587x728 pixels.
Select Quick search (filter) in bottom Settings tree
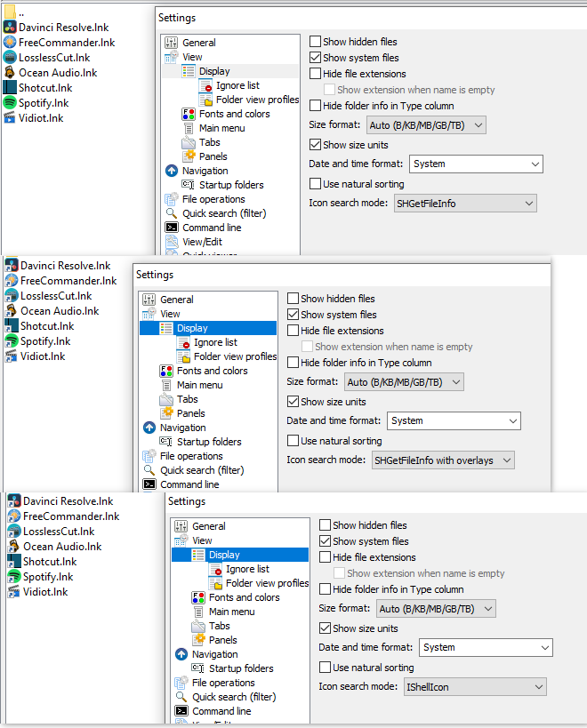pos(234,697)
